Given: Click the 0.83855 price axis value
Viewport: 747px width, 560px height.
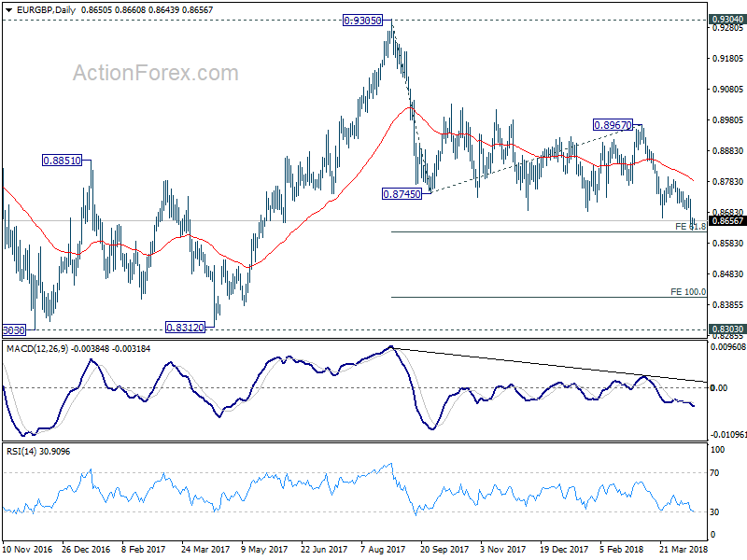Looking at the screenshot, I should 728,304.
